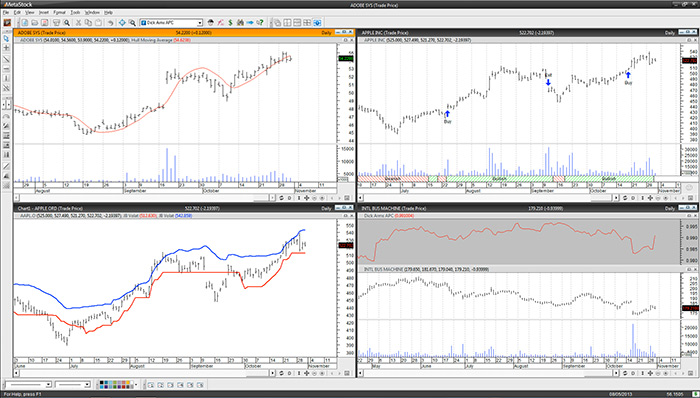This screenshot has width=700, height=398.
Task: Click the blue crosshair target icon
Action: tap(122, 22)
